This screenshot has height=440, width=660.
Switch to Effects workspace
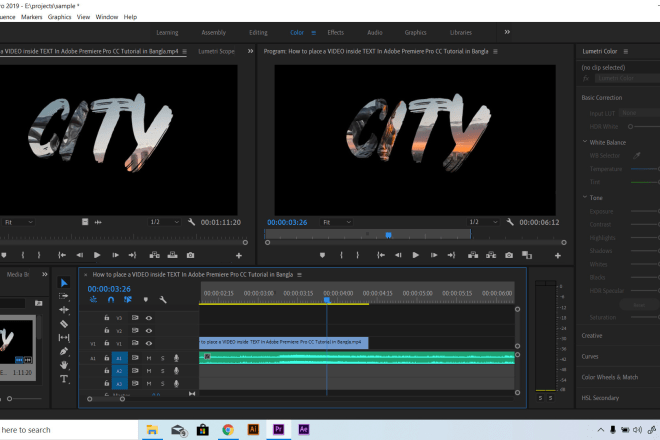[x=335, y=32]
